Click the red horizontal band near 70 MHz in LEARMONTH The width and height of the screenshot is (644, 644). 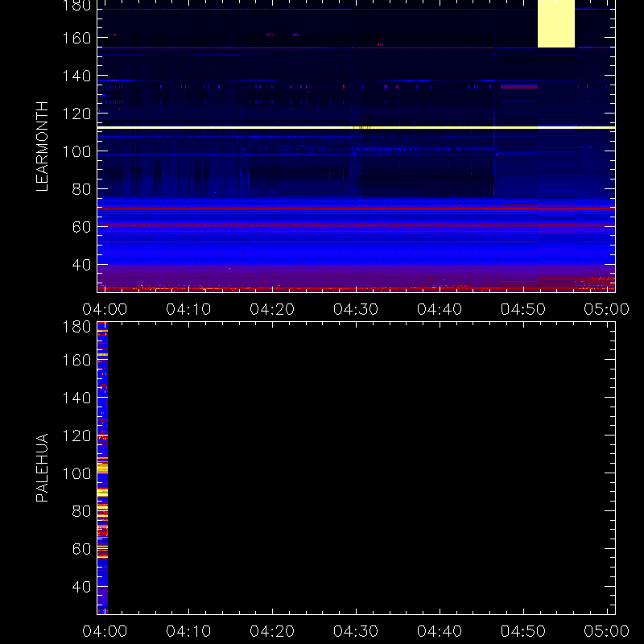pos(356,208)
